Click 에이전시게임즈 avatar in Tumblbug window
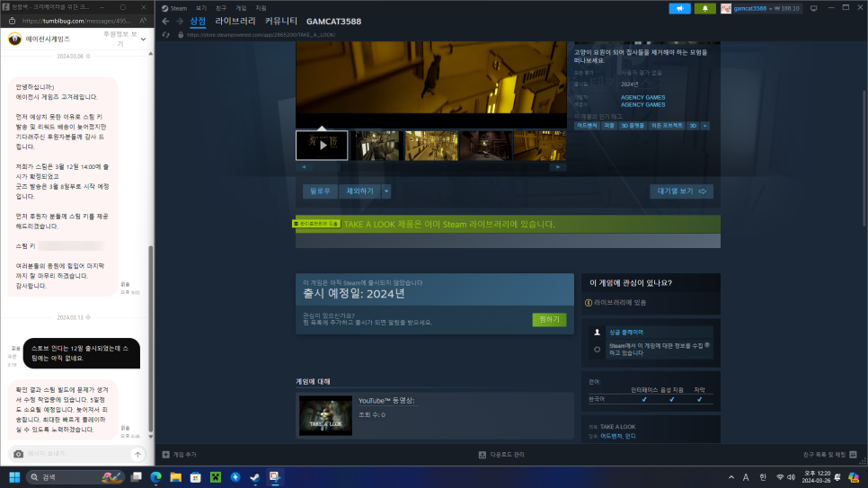Viewport: 868px width, 488px height. click(x=15, y=39)
